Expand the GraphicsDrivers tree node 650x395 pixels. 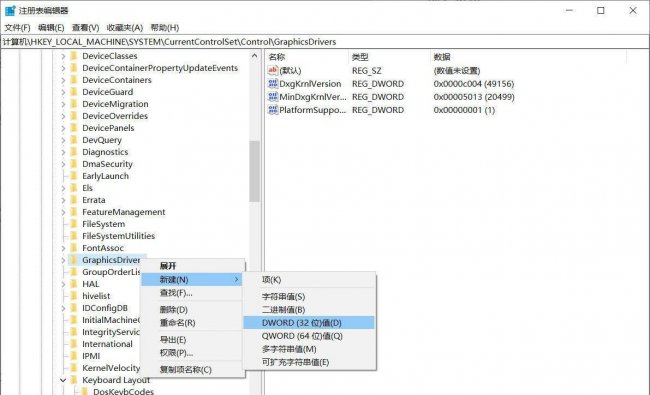click(63, 260)
